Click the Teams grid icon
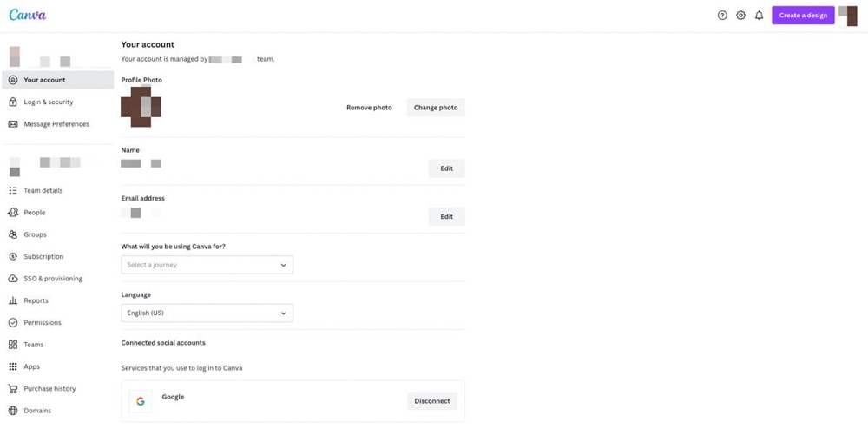868x442 pixels. point(13,345)
